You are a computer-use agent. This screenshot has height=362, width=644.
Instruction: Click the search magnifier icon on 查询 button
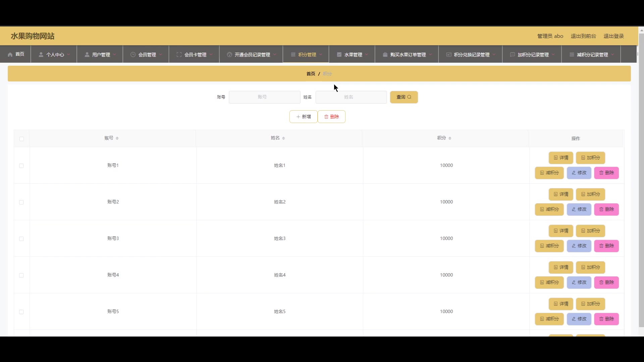pyautogui.click(x=409, y=97)
